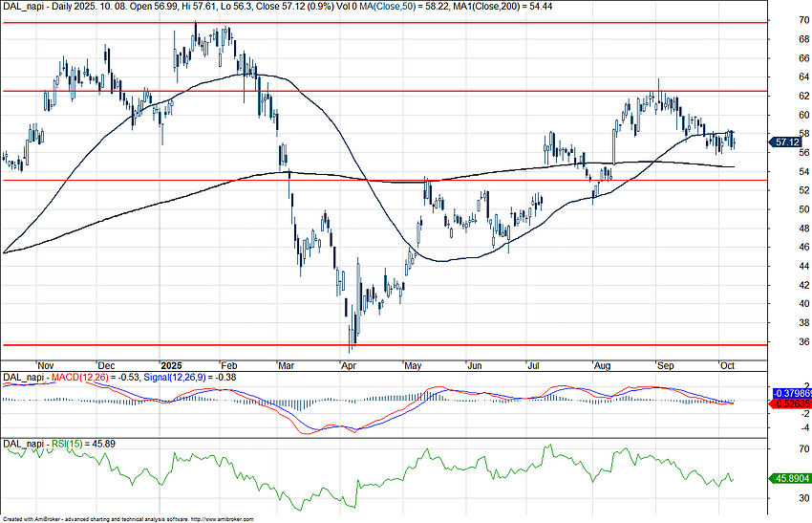This screenshot has width=812, height=523.
Task: Click the Jun month label on time axis
Action: coord(475,365)
